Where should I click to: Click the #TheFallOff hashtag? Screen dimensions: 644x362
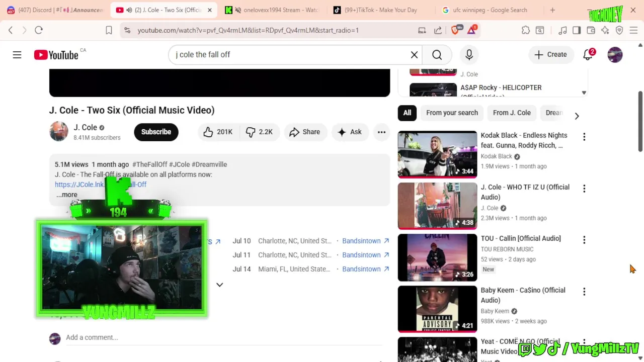point(149,164)
